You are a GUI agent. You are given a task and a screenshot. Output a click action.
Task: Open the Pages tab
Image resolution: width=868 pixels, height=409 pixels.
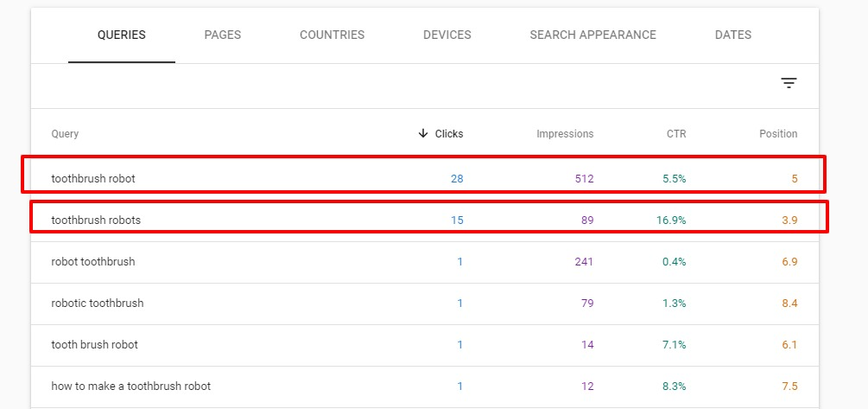[x=223, y=35]
